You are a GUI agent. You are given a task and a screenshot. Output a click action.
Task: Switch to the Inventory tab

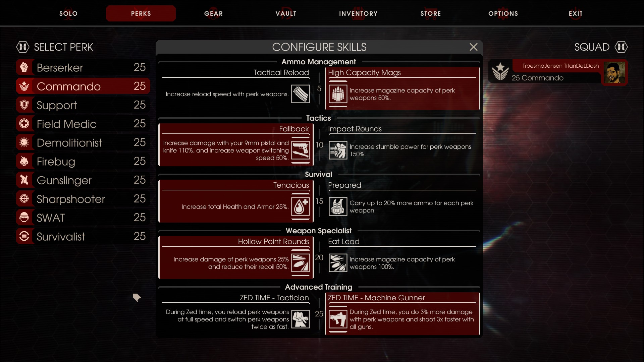(358, 13)
